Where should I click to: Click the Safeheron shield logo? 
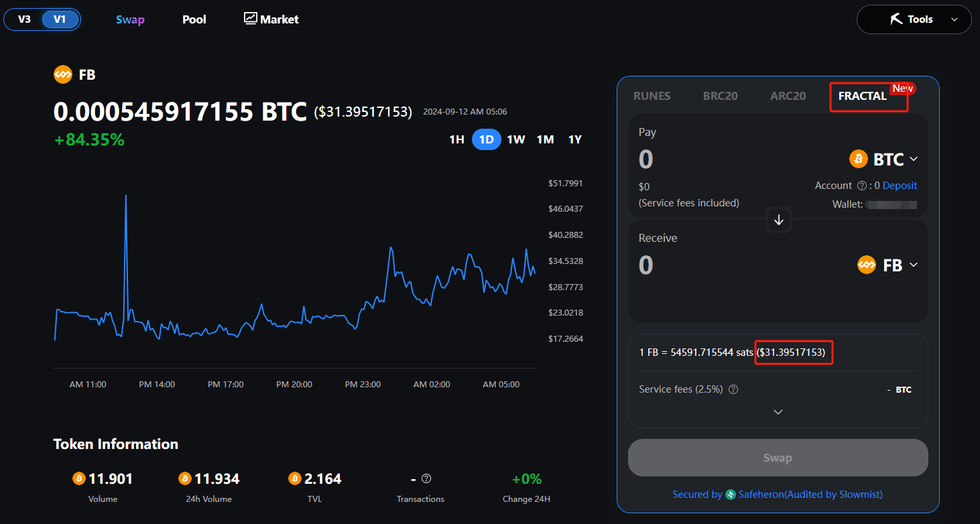731,495
